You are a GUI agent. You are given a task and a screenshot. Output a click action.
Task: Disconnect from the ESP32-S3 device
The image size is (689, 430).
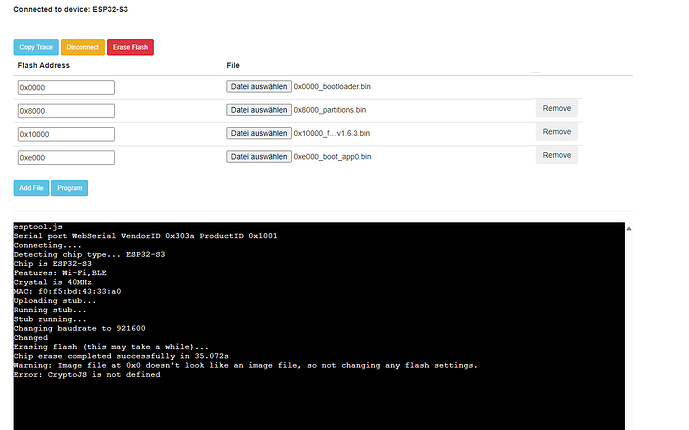click(83, 47)
